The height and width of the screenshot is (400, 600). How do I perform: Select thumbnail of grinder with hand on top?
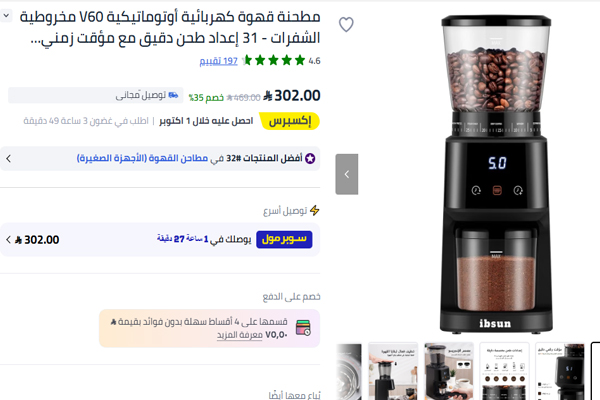[x=393, y=371]
